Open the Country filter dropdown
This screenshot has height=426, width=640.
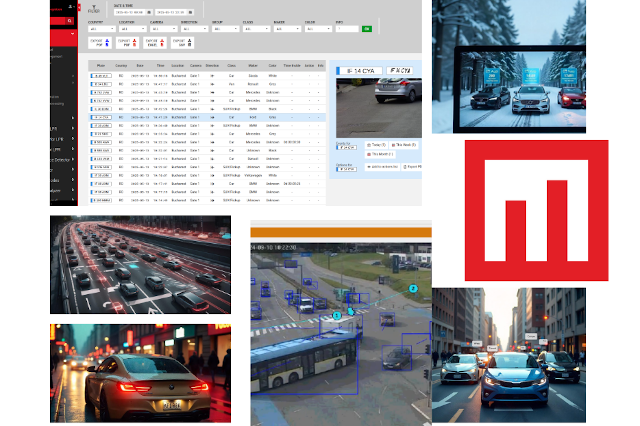pyautogui.click(x=102, y=29)
